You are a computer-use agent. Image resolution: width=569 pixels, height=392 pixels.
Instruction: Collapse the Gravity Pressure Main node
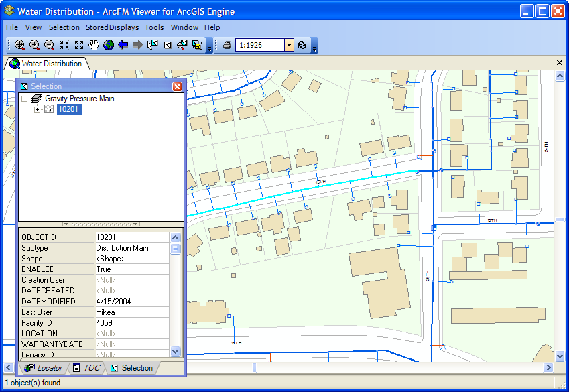24,99
